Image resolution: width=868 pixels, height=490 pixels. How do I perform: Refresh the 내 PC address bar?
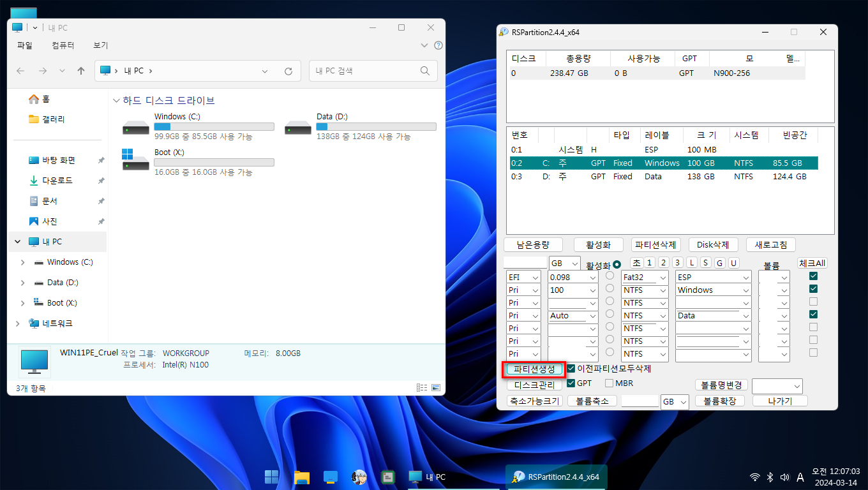pyautogui.click(x=288, y=71)
